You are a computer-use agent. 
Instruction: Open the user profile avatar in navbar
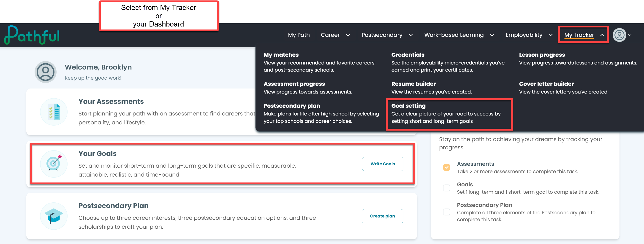tap(619, 35)
